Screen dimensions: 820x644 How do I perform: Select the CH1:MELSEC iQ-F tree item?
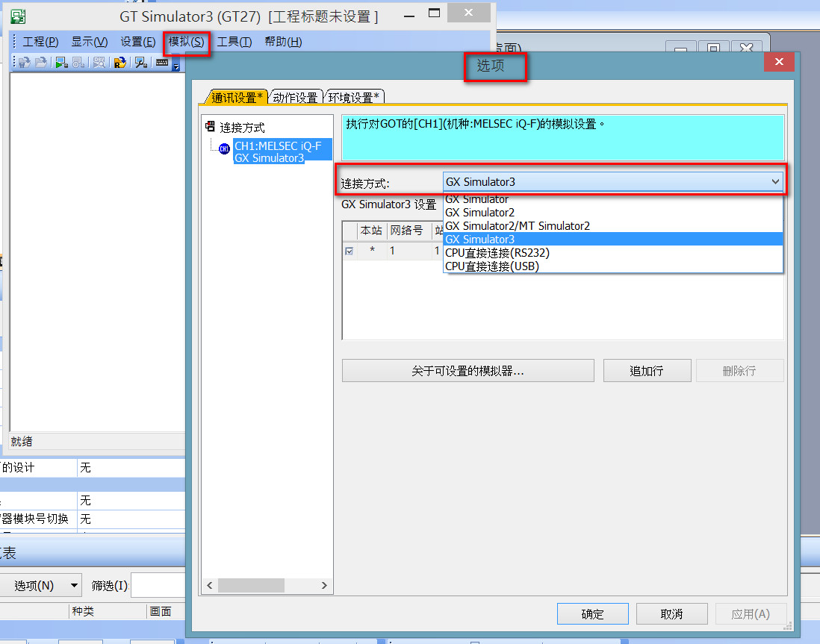pyautogui.click(x=277, y=146)
